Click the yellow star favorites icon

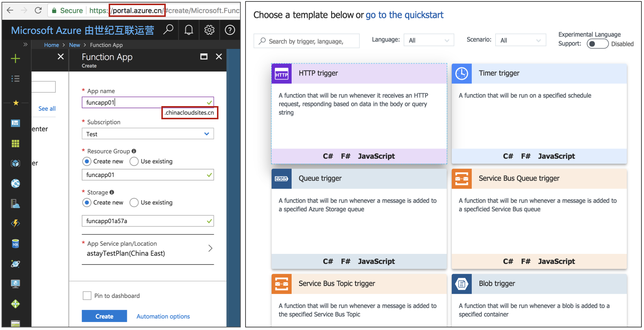[16, 103]
